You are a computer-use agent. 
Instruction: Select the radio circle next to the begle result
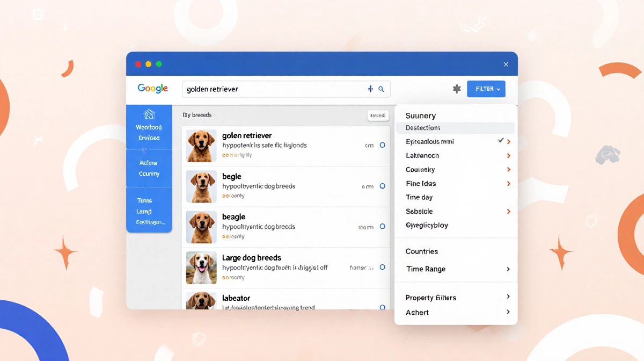pyautogui.click(x=382, y=186)
